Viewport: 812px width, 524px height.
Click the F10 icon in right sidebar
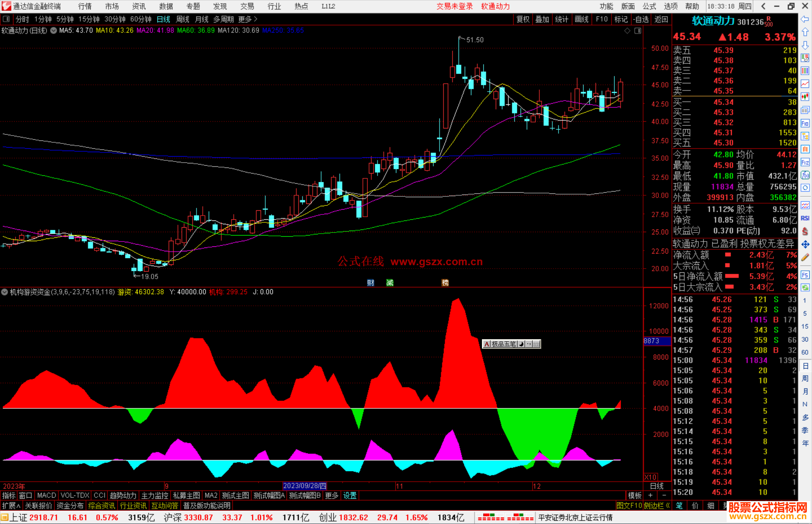[x=805, y=124]
